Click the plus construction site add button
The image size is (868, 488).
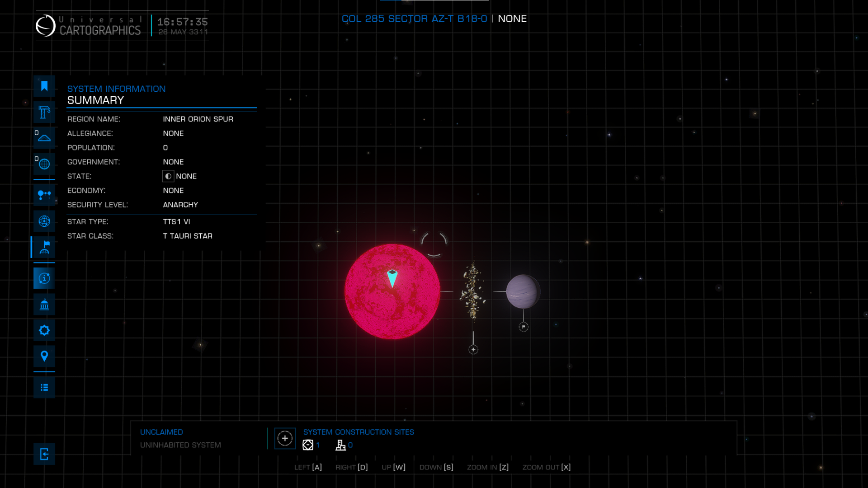click(285, 438)
